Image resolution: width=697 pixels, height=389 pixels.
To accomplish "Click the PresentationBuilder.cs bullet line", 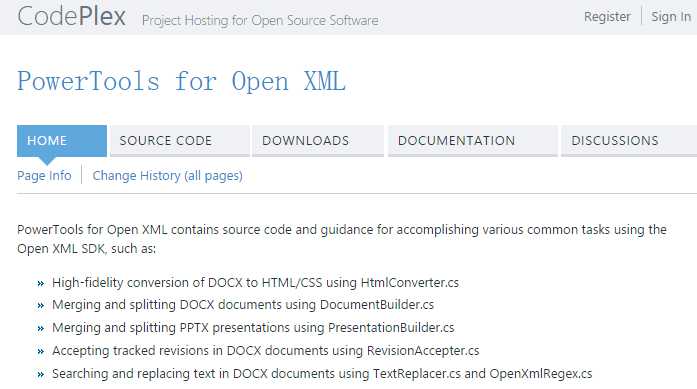I will pos(253,328).
